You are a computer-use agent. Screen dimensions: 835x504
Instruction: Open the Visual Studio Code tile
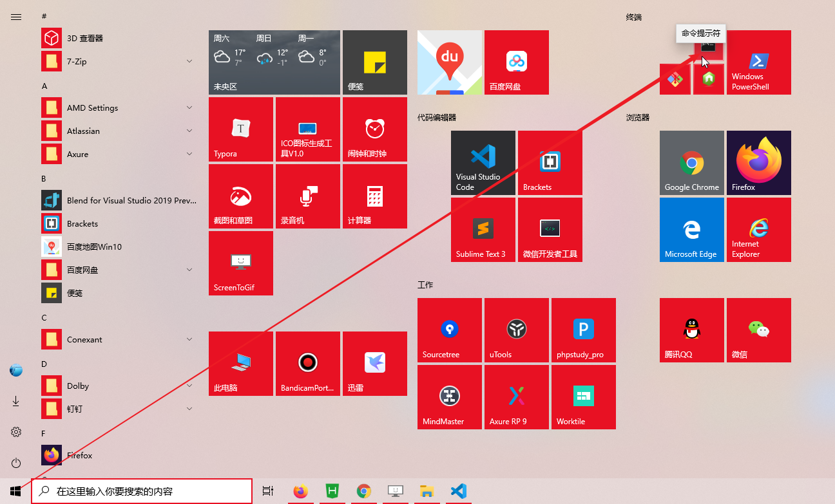pos(483,163)
